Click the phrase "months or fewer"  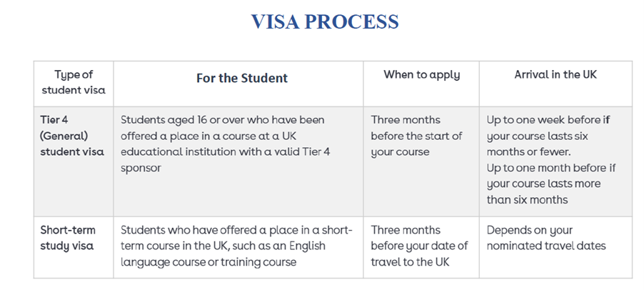coord(529,151)
